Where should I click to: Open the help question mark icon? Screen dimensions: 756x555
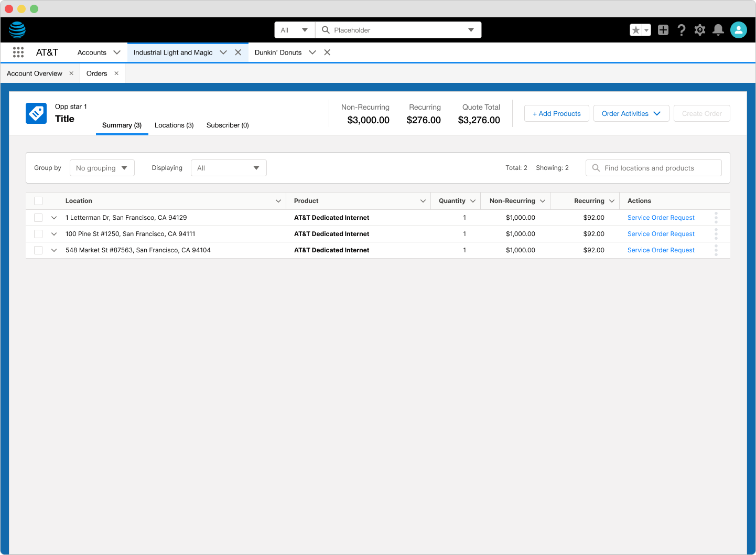[682, 30]
